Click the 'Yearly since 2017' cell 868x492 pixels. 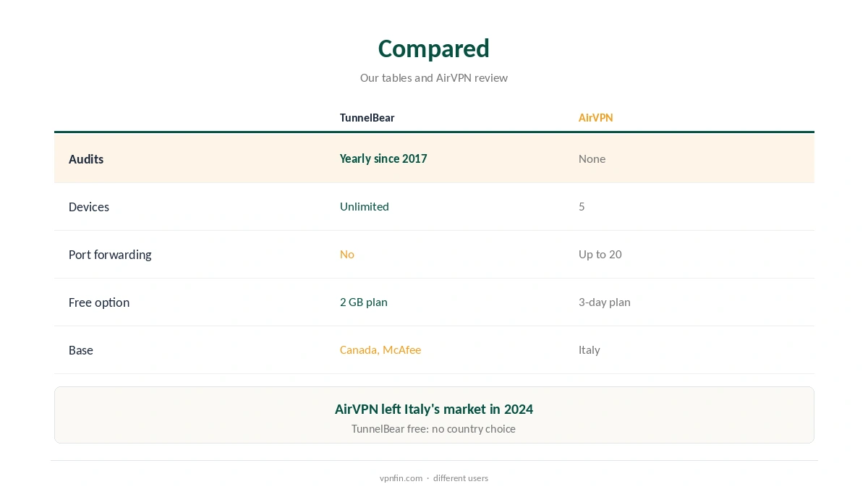click(x=383, y=158)
